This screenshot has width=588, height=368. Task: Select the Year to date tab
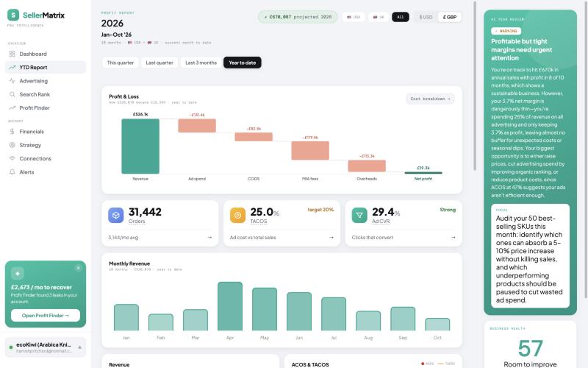click(x=243, y=63)
